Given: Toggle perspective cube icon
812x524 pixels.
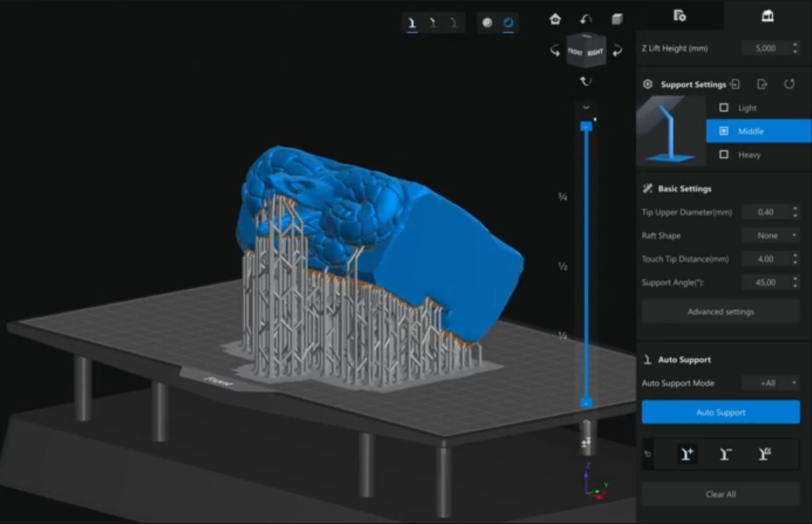Looking at the screenshot, I should click(x=616, y=19).
